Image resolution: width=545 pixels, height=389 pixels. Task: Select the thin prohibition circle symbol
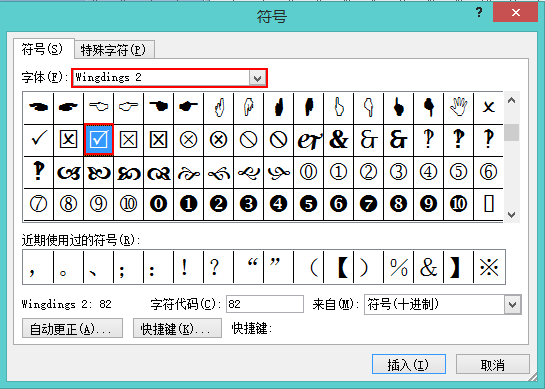[249, 140]
